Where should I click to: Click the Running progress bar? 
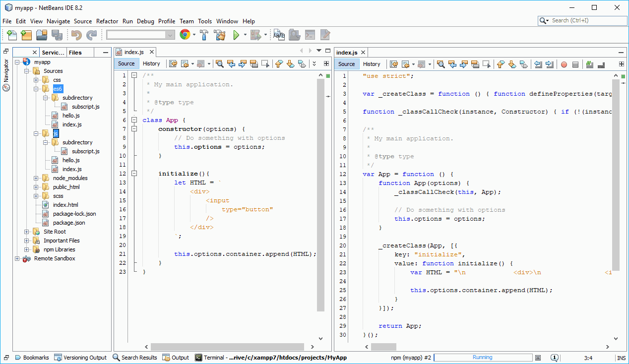pos(483,357)
